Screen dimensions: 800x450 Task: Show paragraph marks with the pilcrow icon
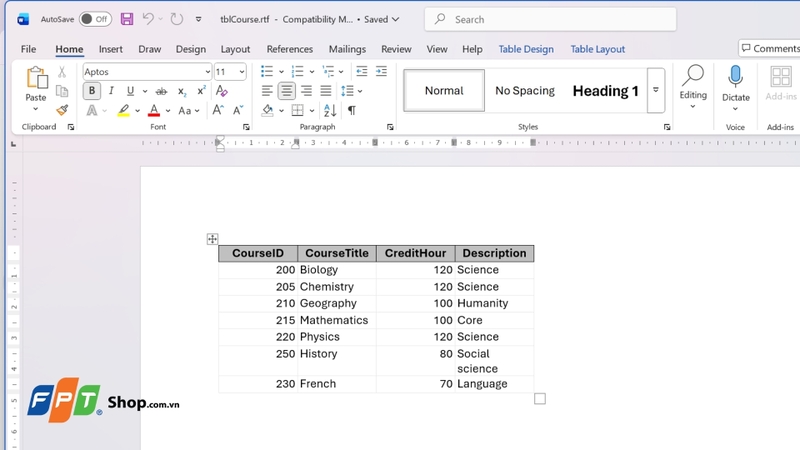tap(352, 111)
